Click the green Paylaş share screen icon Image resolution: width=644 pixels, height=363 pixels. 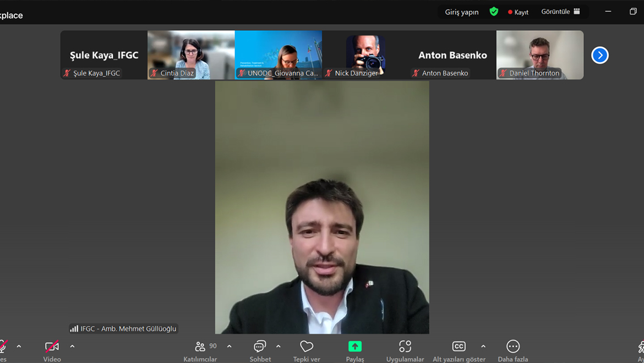pos(355,346)
